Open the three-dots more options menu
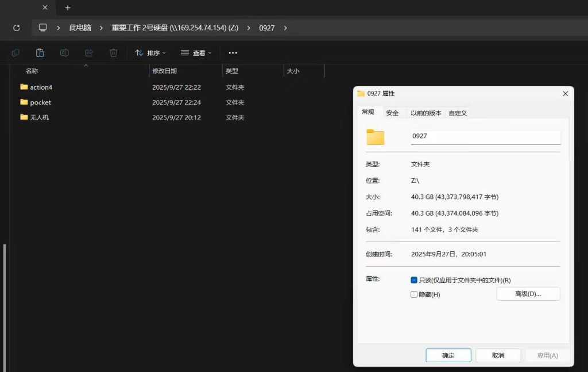The image size is (588, 372). [233, 53]
